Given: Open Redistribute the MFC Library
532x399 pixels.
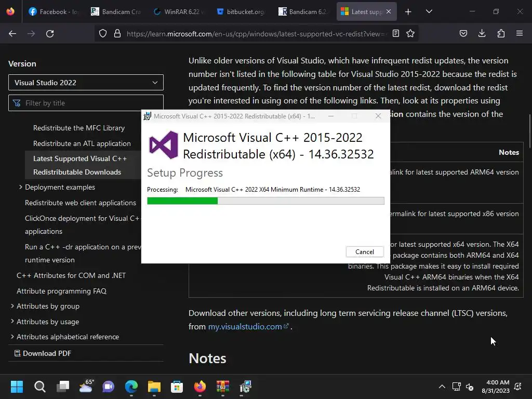Looking at the screenshot, I should point(79,128).
